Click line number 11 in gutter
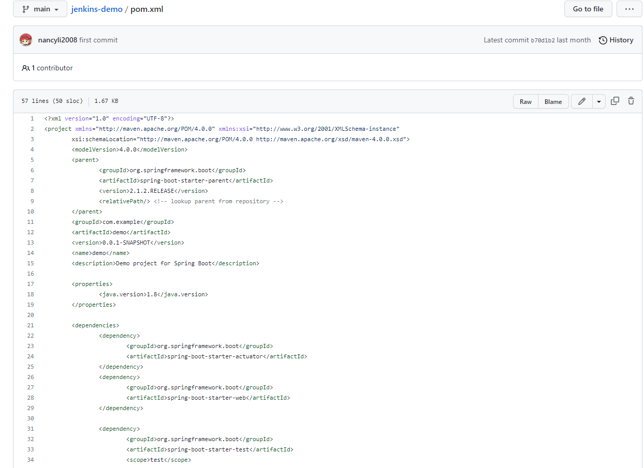 31,222
